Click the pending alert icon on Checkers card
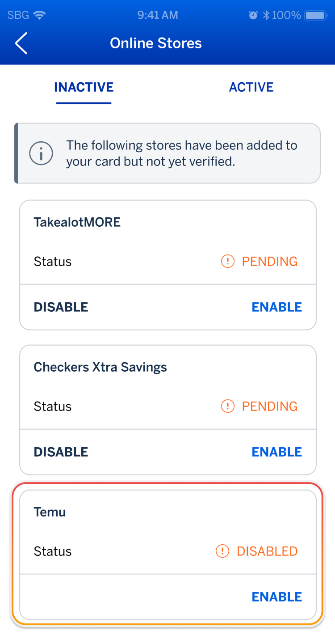Viewport: 335px width, 644px height. [x=227, y=406]
